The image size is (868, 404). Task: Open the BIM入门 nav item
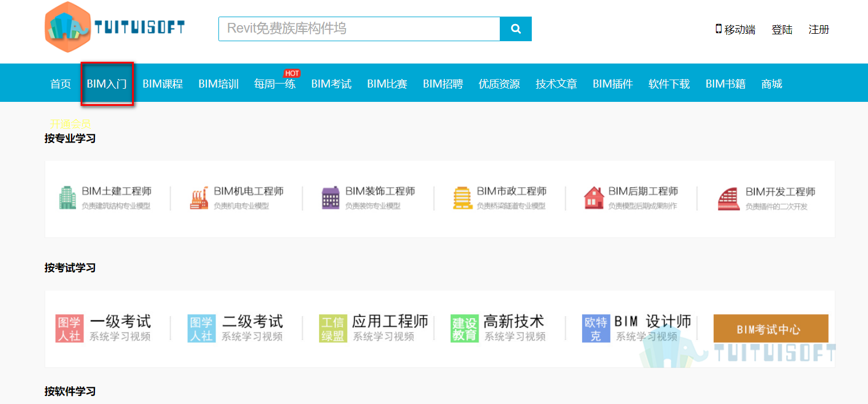(x=107, y=84)
